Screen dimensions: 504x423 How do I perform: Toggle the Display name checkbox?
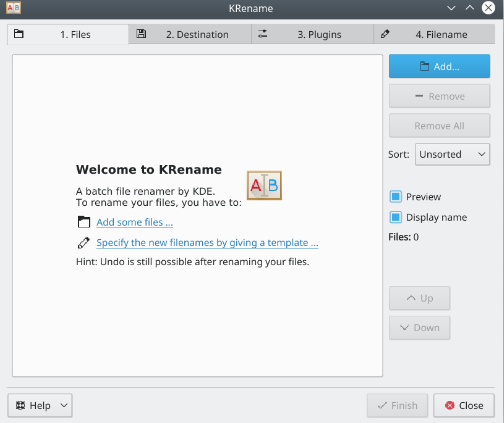[x=396, y=217]
